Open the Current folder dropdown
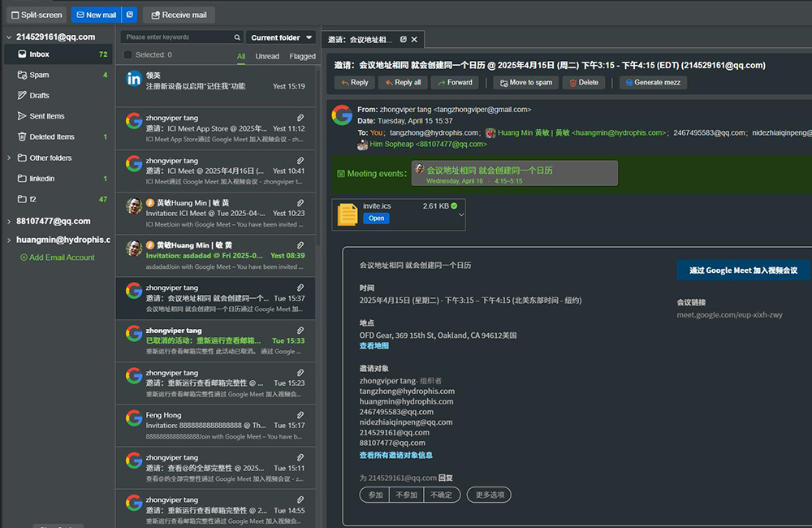The width and height of the screenshot is (812, 528). coord(280,37)
